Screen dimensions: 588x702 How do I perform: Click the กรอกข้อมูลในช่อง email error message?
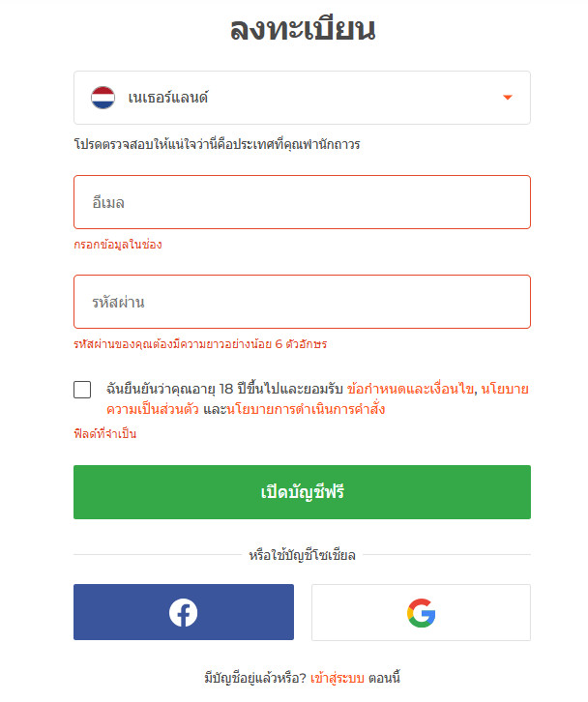[x=118, y=245]
